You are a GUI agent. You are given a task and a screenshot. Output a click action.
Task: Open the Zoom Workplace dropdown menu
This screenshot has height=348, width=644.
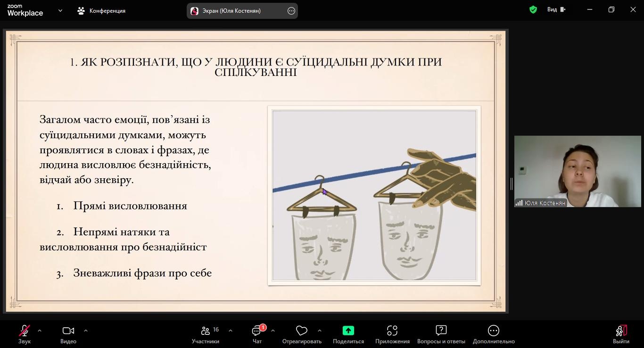pyautogui.click(x=60, y=10)
